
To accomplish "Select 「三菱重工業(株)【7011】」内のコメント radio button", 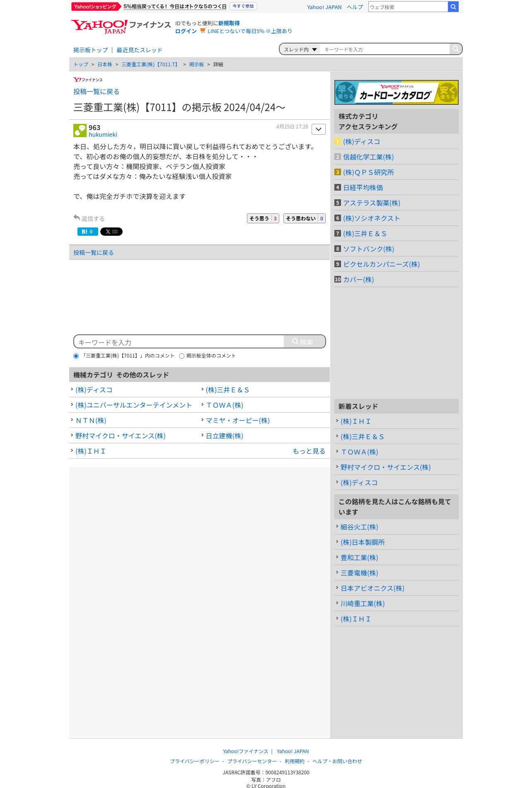I will pyautogui.click(x=76, y=356).
